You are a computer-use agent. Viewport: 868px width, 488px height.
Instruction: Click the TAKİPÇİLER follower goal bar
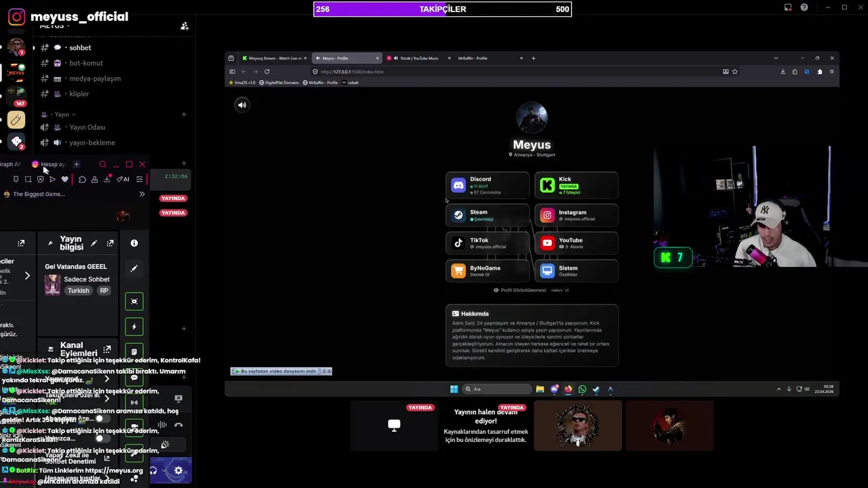(x=442, y=9)
